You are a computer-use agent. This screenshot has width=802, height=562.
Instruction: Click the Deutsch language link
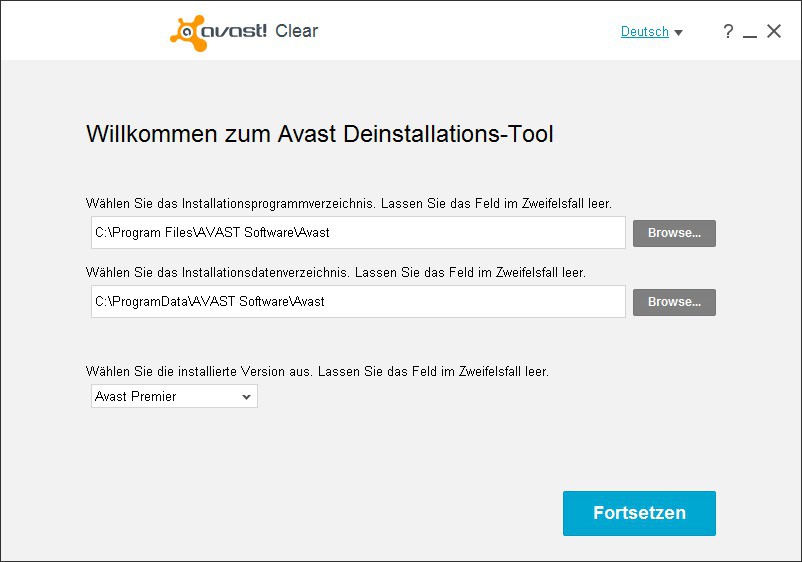click(644, 32)
